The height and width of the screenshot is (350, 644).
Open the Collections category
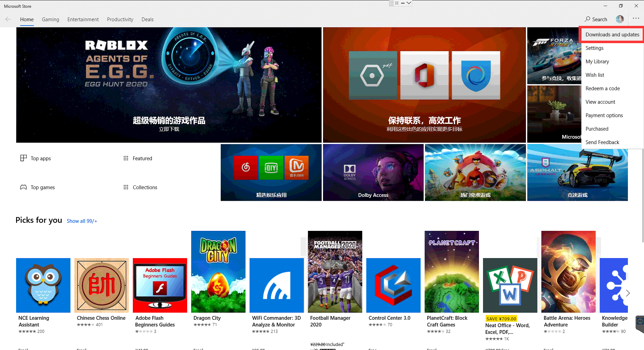[x=140, y=187]
